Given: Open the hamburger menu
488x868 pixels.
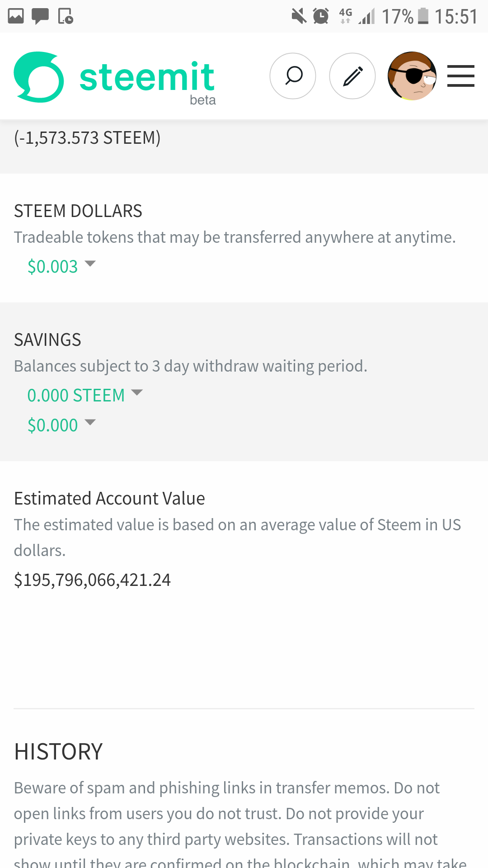Looking at the screenshot, I should pos(460,76).
